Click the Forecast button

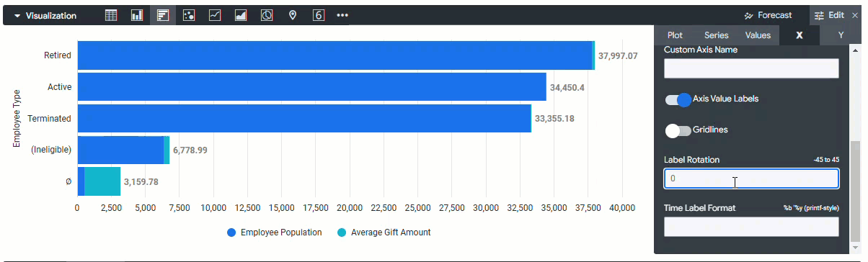coord(768,15)
